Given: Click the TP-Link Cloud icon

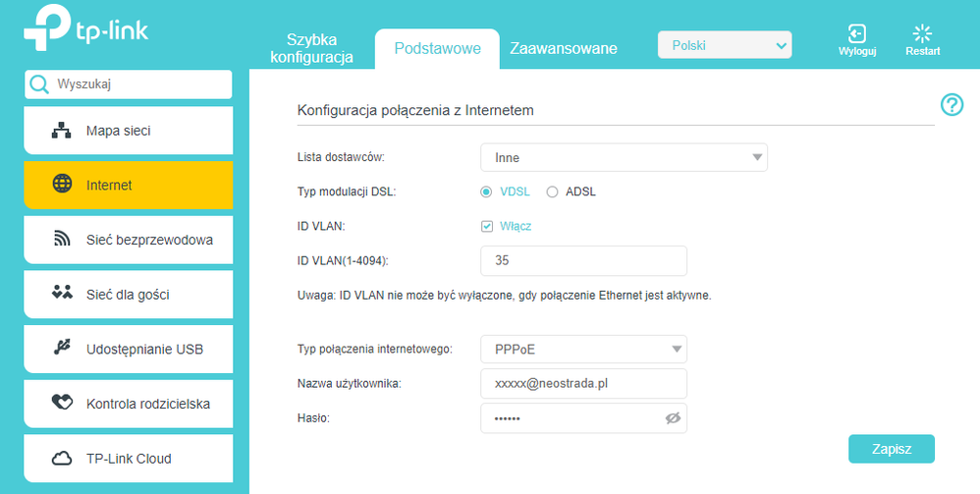Looking at the screenshot, I should [62, 459].
